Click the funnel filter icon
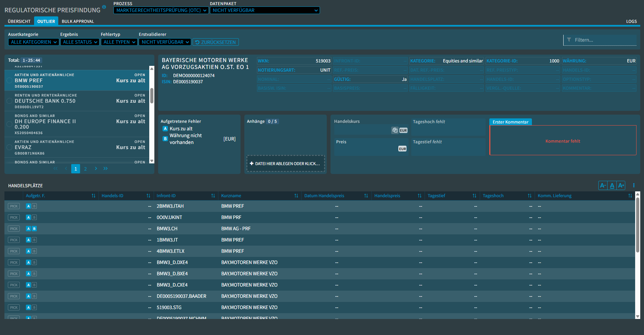Viewport: 644px width, 335px height. click(569, 40)
